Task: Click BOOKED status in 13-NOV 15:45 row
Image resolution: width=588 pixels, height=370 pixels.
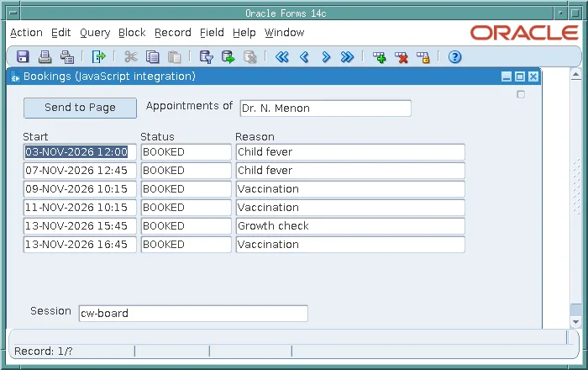Action: pyautogui.click(x=186, y=226)
